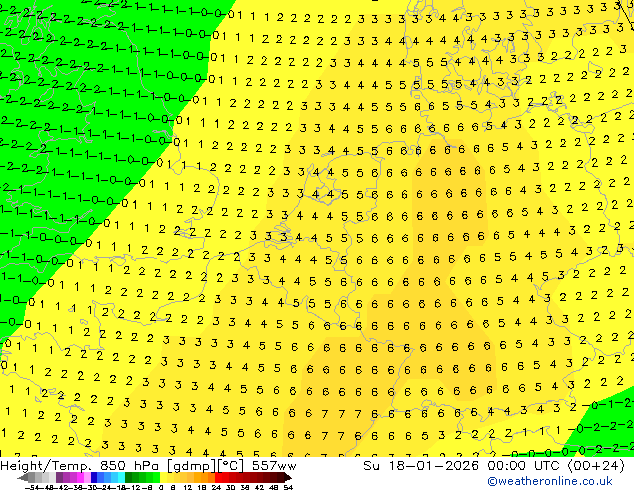The width and height of the screenshot is (634, 490).
Task: Click the '557ww' label in title
Action: click(274, 466)
